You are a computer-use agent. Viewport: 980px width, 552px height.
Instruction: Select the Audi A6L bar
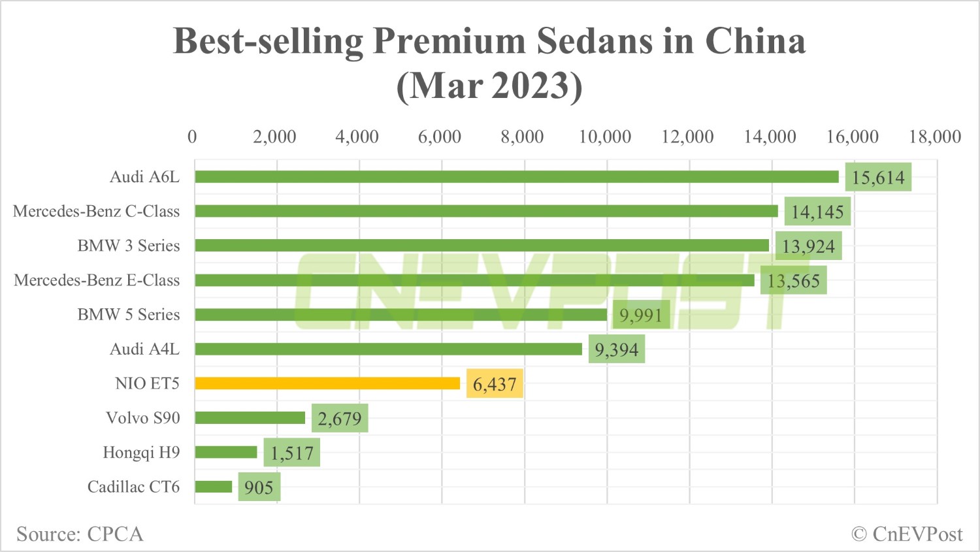point(517,177)
